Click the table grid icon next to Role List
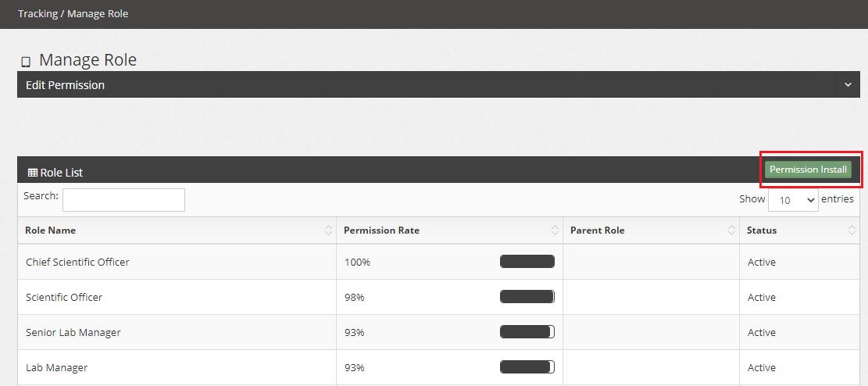The image size is (868, 386). click(32, 173)
